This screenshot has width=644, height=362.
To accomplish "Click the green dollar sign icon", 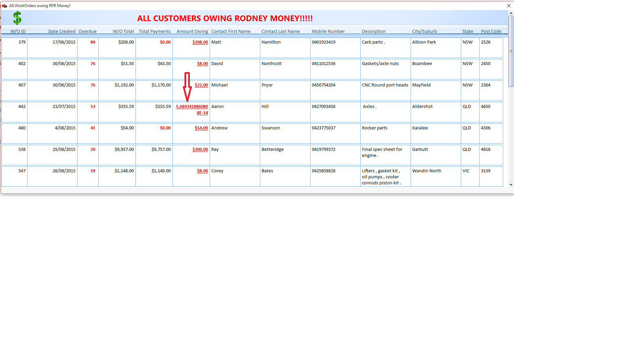I will point(17,18).
